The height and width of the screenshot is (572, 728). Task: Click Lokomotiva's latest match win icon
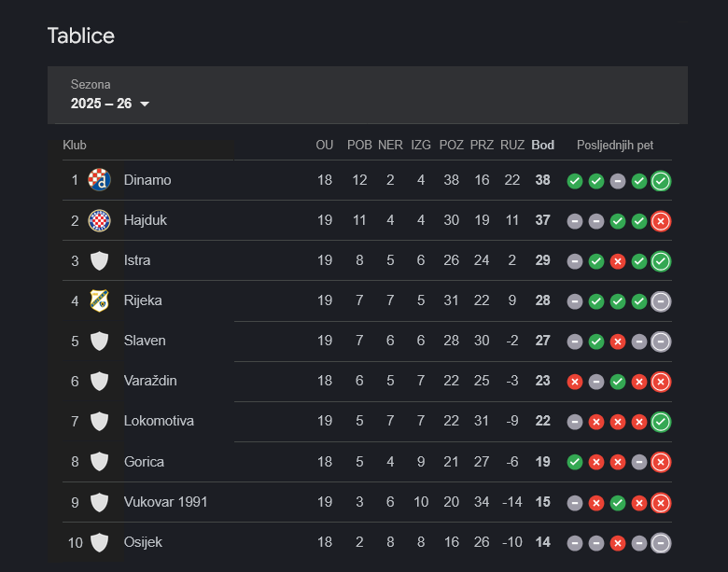tap(661, 422)
